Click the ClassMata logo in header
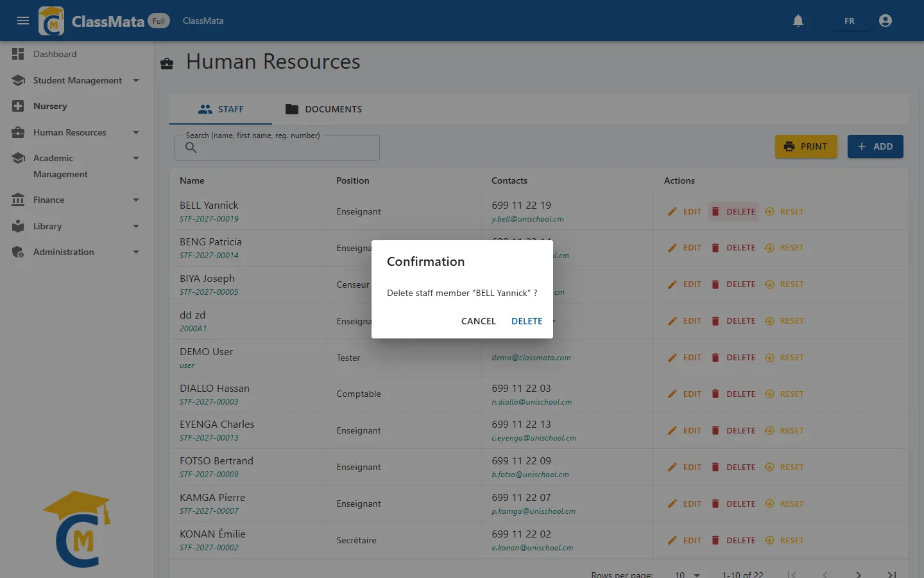 (x=51, y=21)
